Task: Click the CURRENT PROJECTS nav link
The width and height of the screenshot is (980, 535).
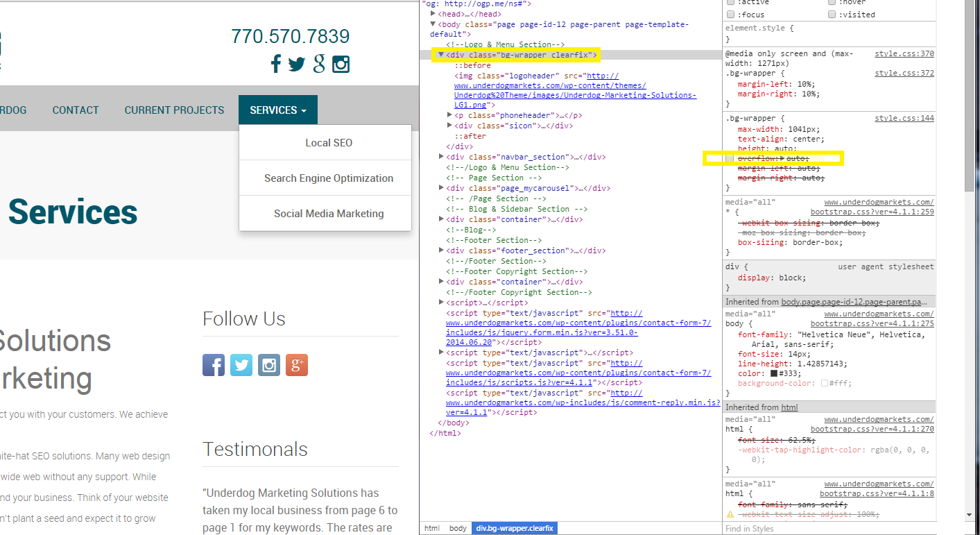Action: [174, 110]
